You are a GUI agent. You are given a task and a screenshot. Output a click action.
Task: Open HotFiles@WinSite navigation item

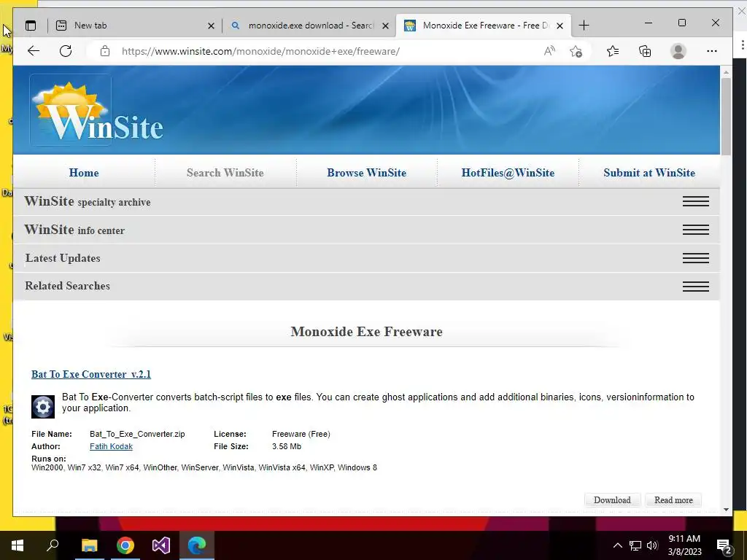tap(508, 172)
